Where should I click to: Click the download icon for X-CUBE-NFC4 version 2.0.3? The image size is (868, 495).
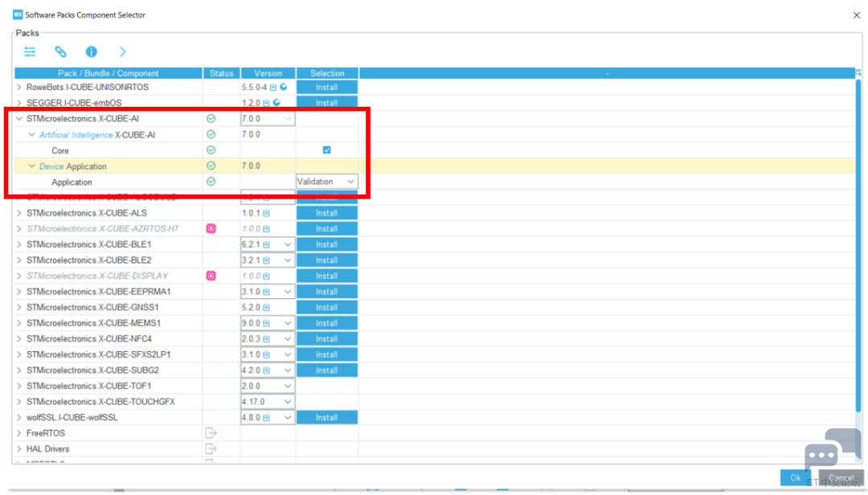click(x=266, y=339)
